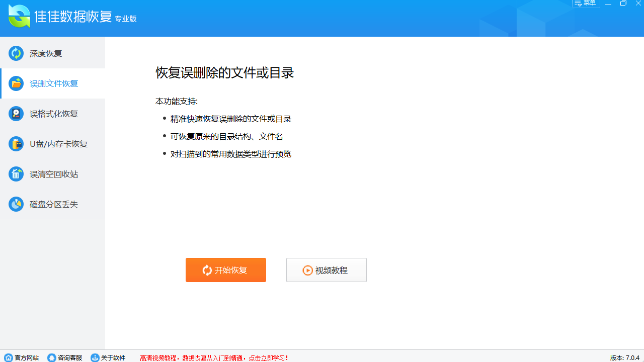
Task: Select the 误删文件恢复 sidebar item
Action: pyautogui.click(x=52, y=83)
